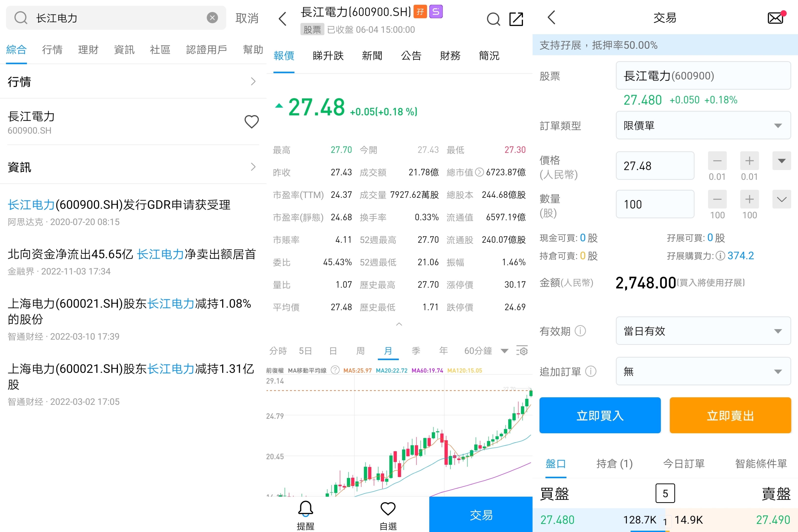
Task: Increase price by 0.01
Action: click(750, 161)
